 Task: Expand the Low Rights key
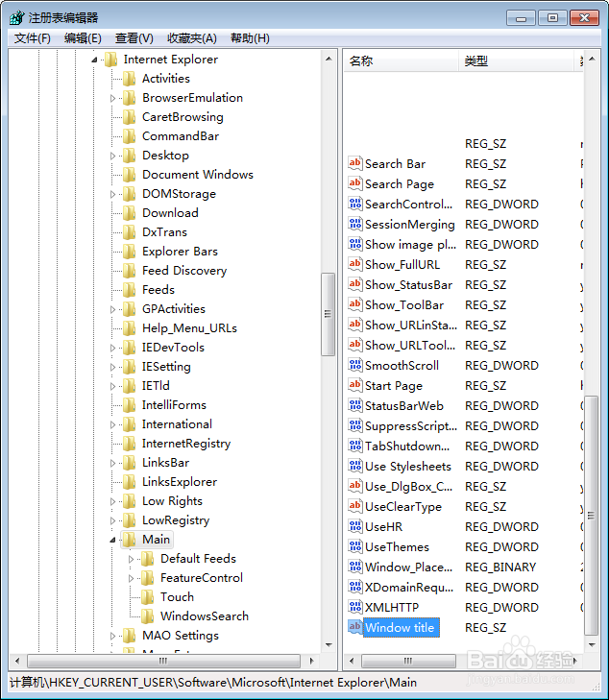click(112, 501)
